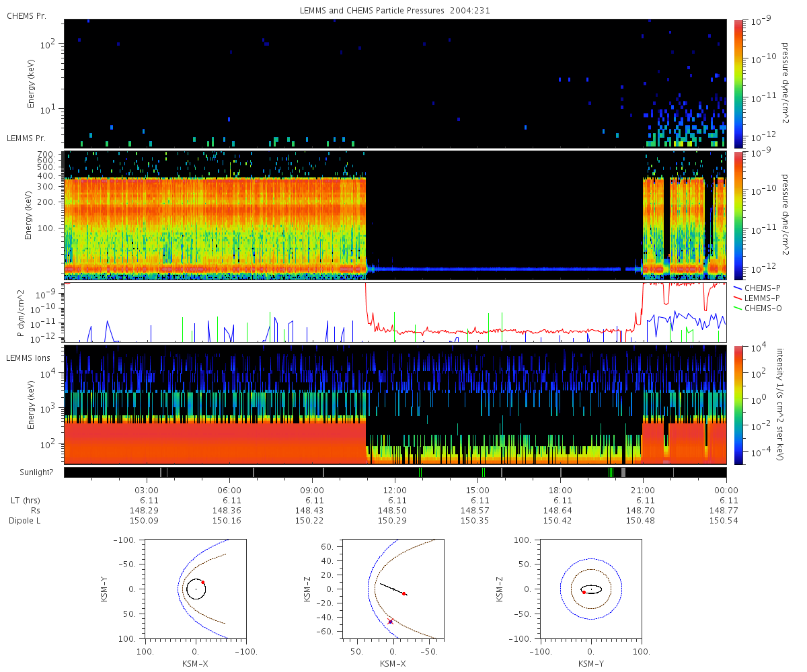Click the Dipole L value 150.09
The height and width of the screenshot is (672, 807).
point(143,520)
